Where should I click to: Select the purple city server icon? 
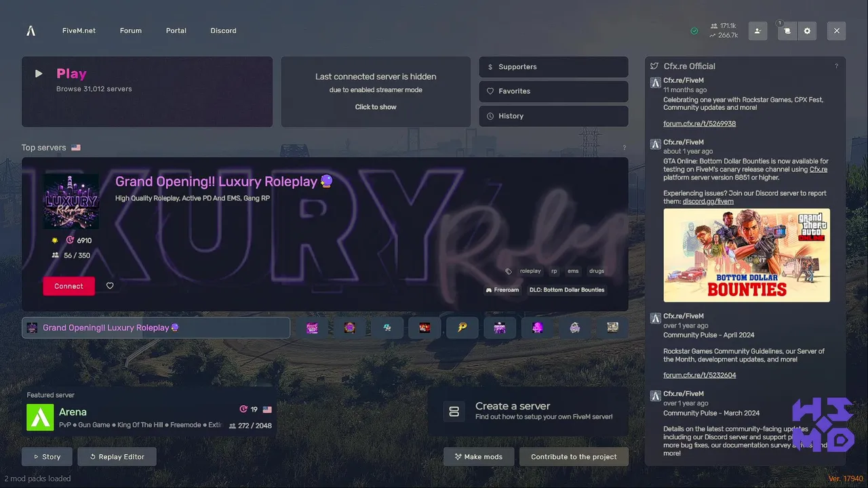coord(500,327)
